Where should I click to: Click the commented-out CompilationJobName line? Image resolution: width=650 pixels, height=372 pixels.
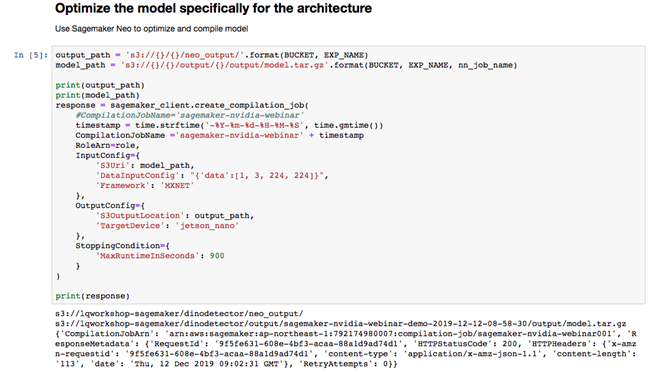(x=189, y=115)
